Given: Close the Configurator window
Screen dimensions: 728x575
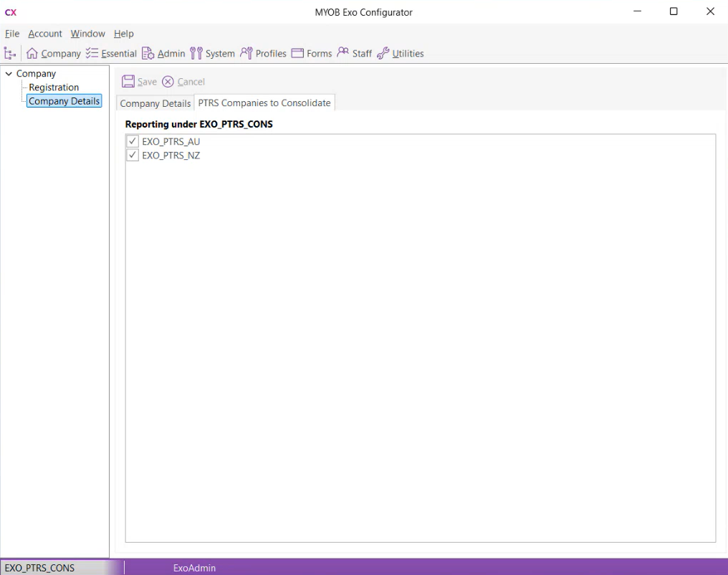Looking at the screenshot, I should (710, 11).
